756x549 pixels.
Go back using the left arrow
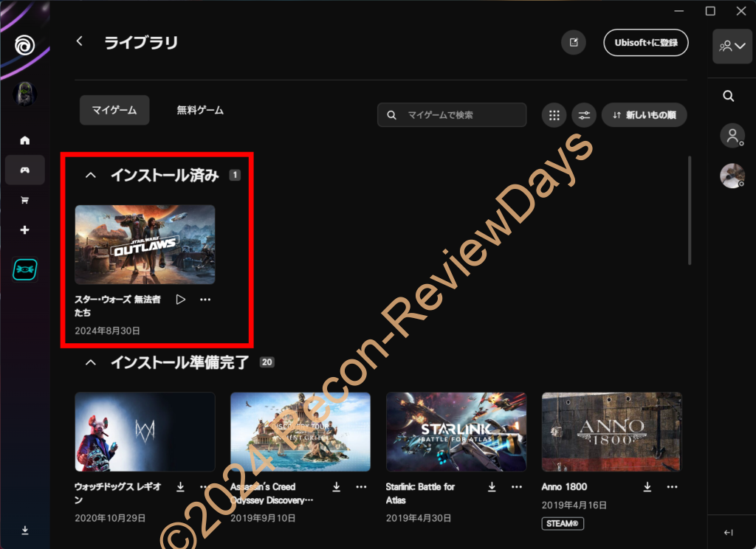click(x=80, y=41)
